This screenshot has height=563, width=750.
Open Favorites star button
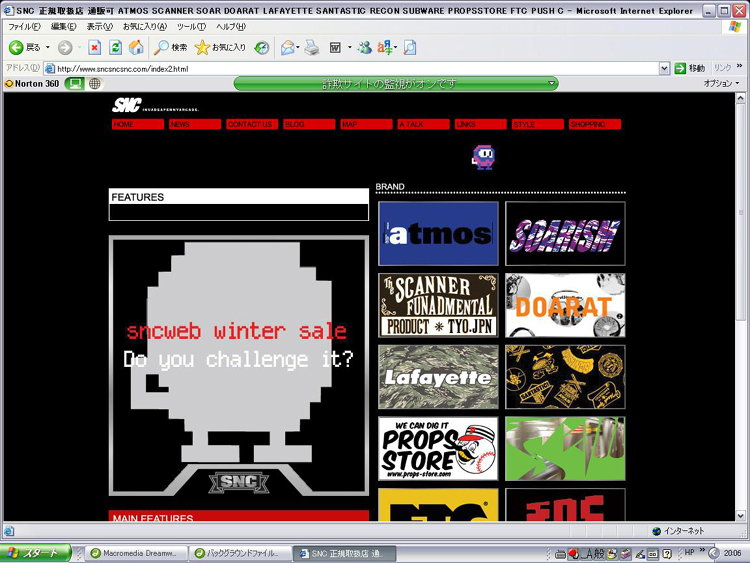pyautogui.click(x=220, y=47)
